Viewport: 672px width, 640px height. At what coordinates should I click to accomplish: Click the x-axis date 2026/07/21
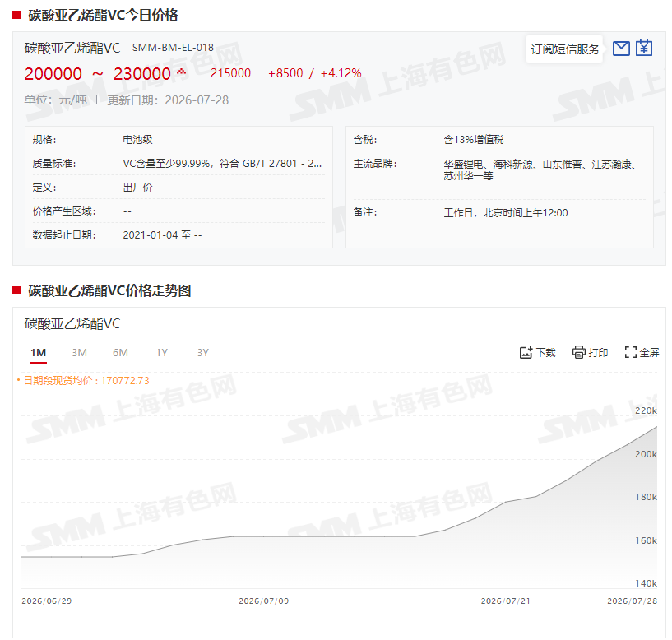[x=506, y=601]
